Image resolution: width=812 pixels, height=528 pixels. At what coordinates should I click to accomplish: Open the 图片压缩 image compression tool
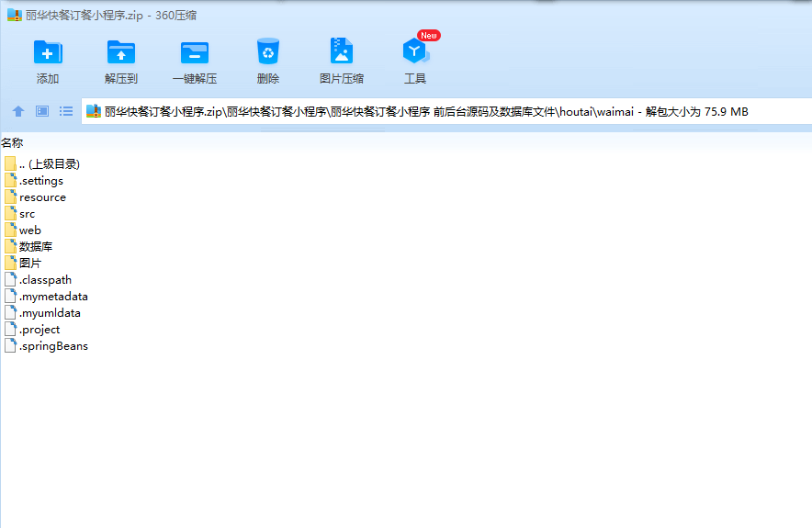(342, 51)
